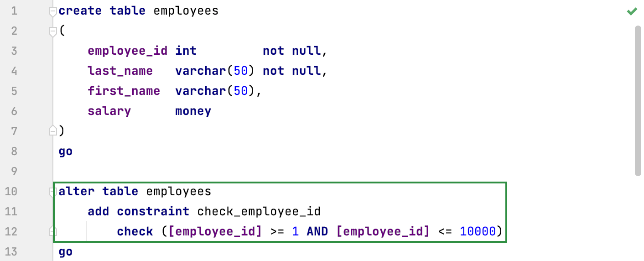
Task: Click the 'int' data type on line 3
Action: [186, 51]
